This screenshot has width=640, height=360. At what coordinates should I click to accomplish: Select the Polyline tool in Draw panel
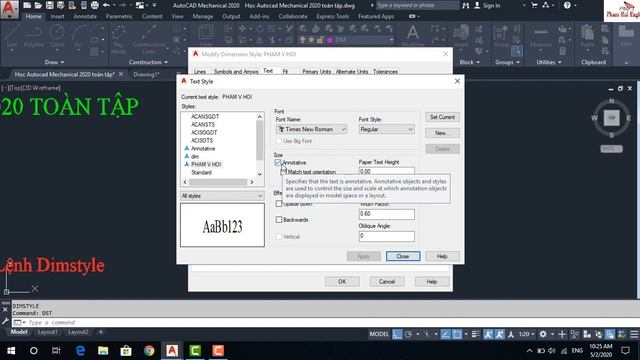(33, 36)
